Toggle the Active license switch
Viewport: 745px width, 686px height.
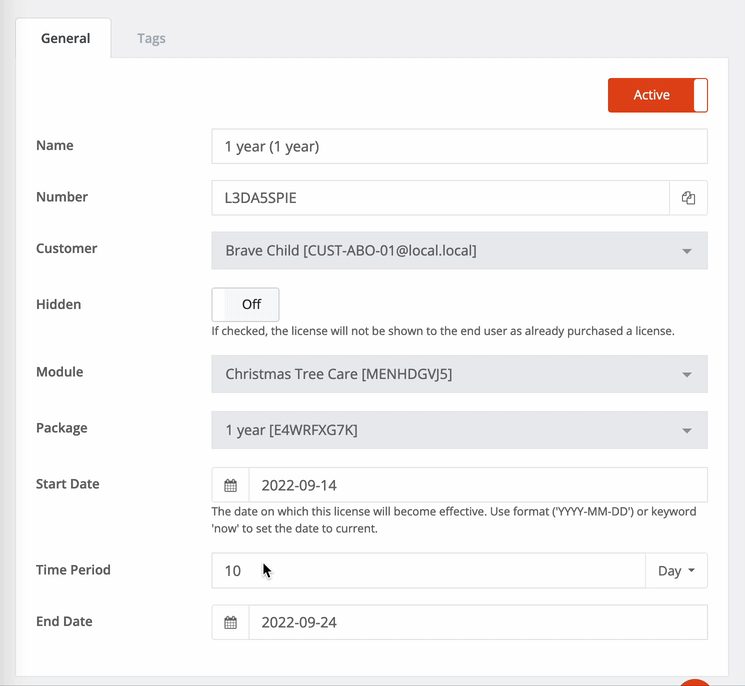(658, 95)
